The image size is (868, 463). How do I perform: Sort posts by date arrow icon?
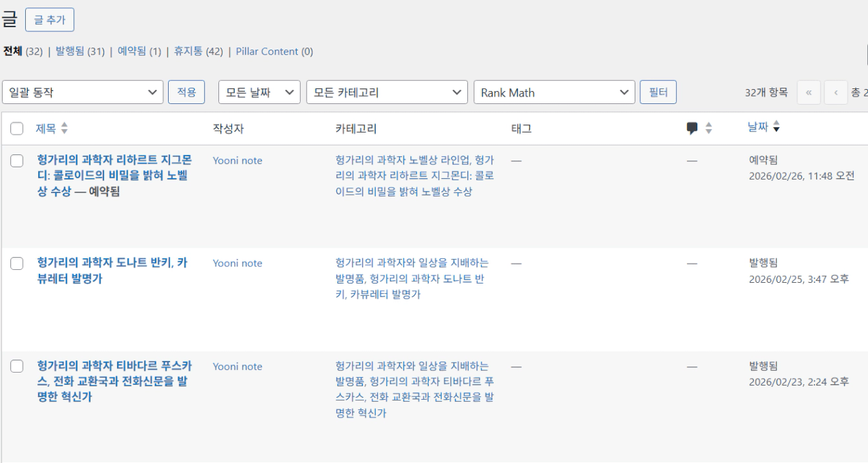(777, 128)
